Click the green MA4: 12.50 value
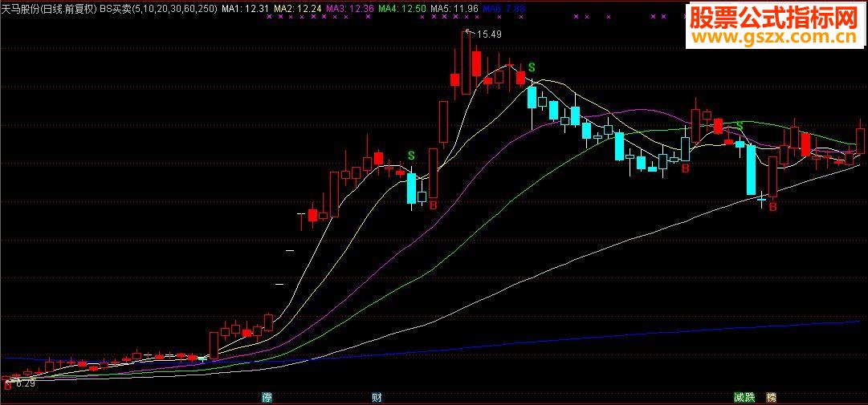 pyautogui.click(x=402, y=9)
